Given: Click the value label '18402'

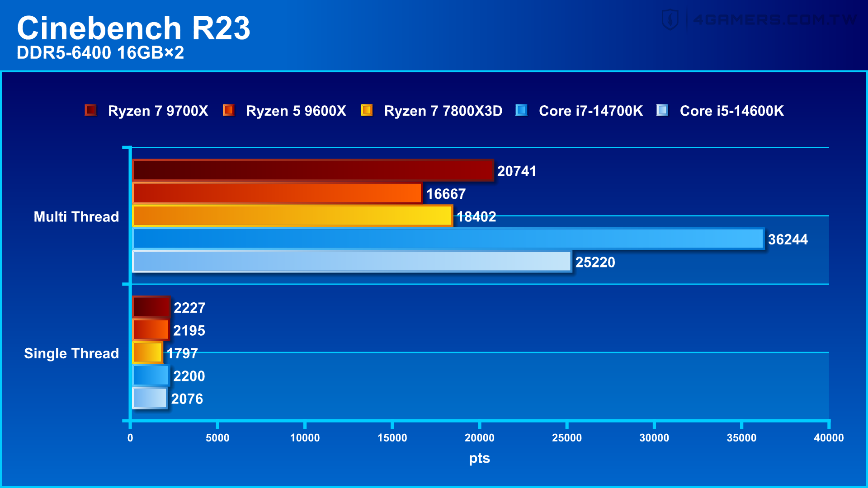Looking at the screenshot, I should click(x=476, y=217).
